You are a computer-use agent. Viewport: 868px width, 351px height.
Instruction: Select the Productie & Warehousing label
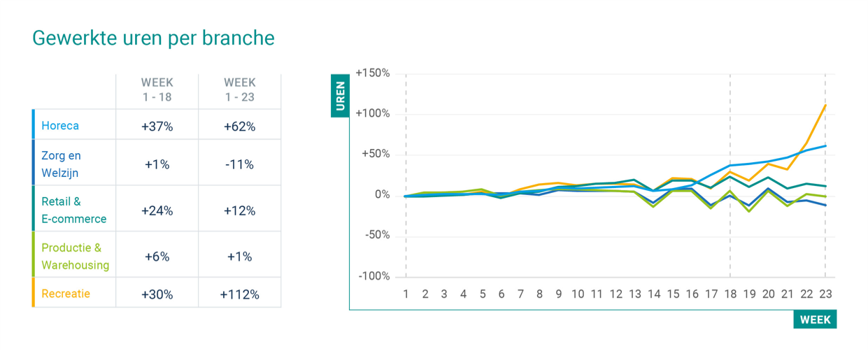pyautogui.click(x=75, y=256)
